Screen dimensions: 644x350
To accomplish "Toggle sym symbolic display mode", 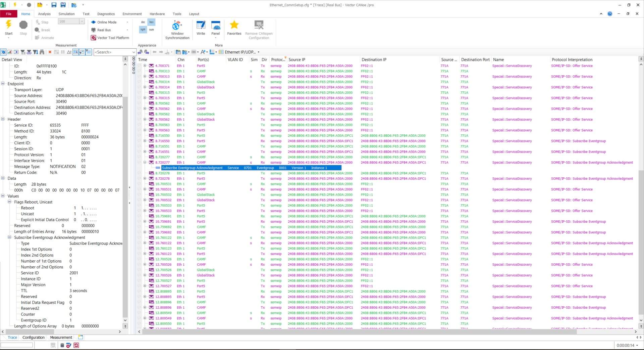I will tap(143, 30).
